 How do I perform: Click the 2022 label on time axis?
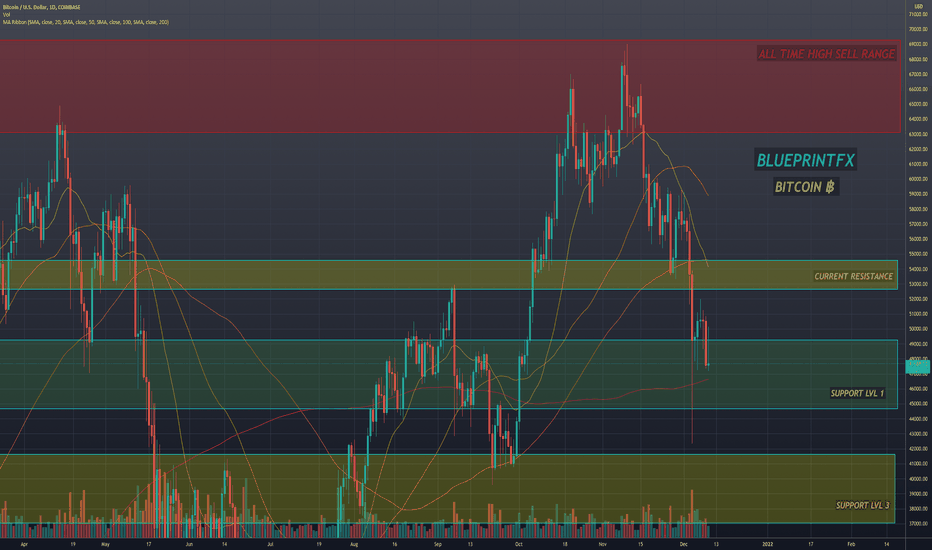click(x=767, y=544)
